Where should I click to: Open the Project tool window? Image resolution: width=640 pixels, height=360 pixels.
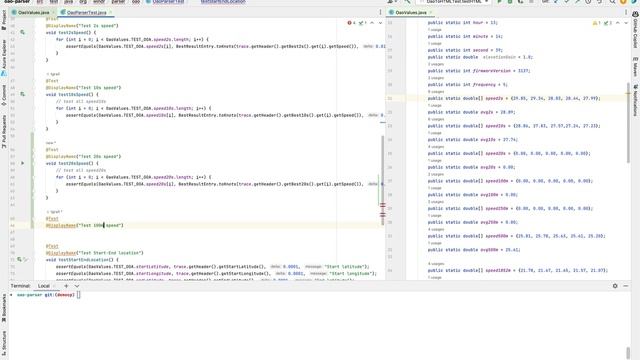tap(4, 20)
